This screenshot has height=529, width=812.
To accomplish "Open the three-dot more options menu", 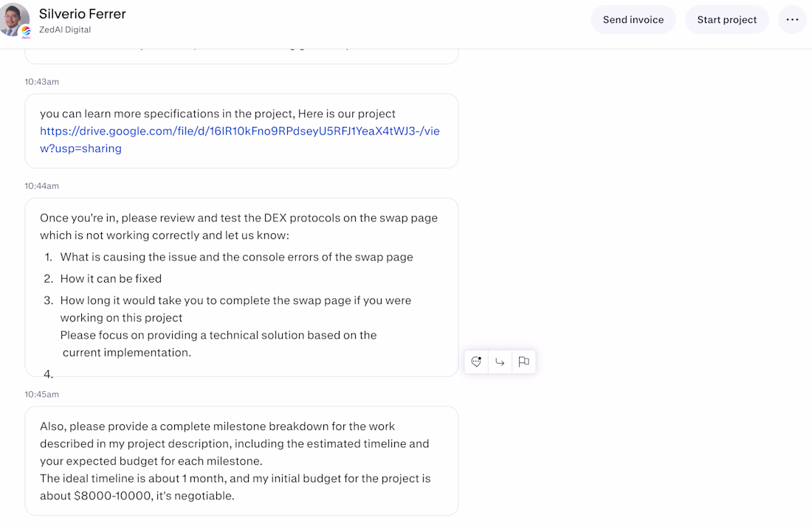I will coord(792,20).
